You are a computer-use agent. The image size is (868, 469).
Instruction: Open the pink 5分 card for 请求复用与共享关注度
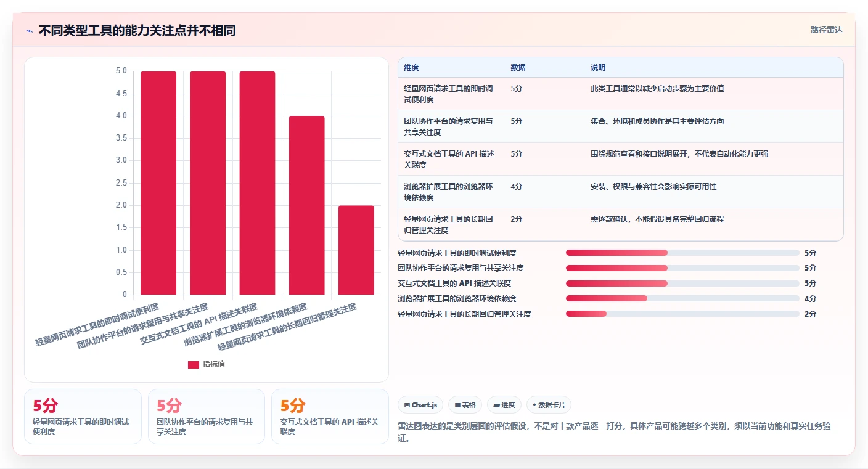click(x=207, y=417)
